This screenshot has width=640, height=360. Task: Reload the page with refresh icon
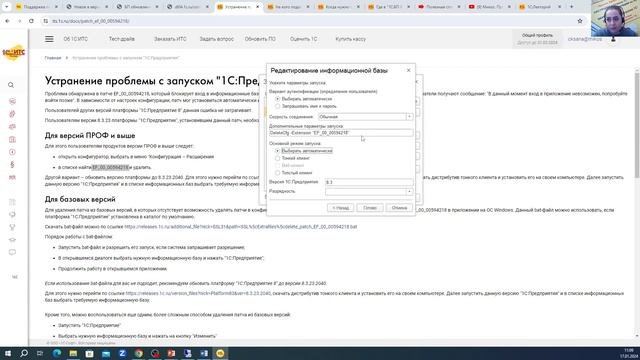[x=31, y=21]
